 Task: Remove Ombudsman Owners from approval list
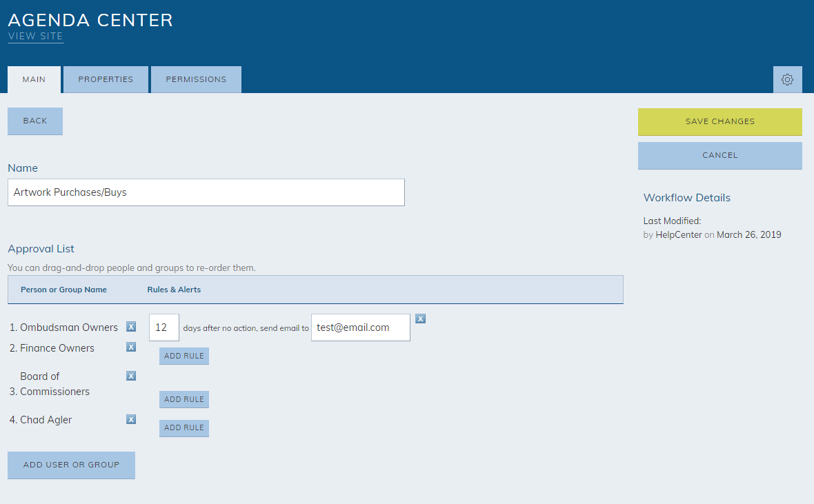(131, 327)
